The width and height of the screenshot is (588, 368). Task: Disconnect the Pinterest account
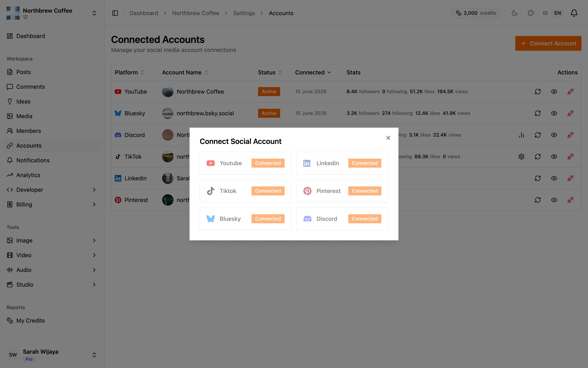[x=570, y=200]
